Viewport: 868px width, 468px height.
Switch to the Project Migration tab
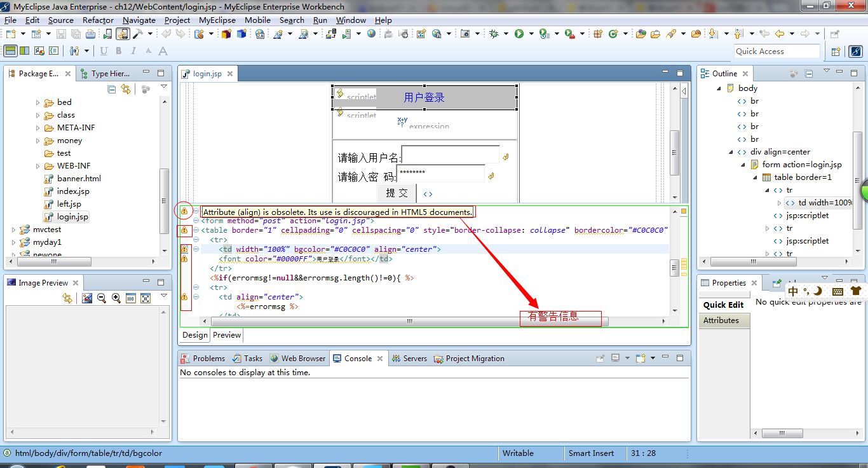coord(469,359)
